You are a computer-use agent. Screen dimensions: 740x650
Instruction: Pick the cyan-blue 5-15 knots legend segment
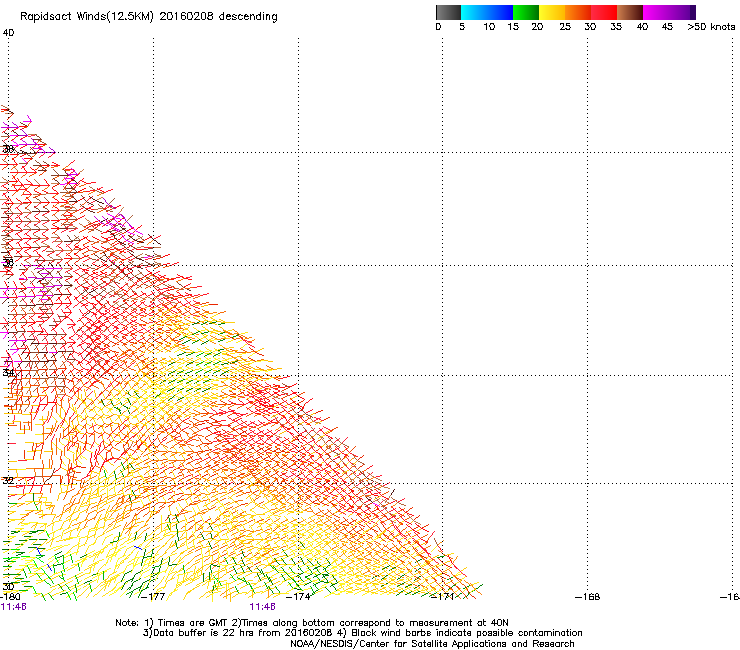pos(487,12)
